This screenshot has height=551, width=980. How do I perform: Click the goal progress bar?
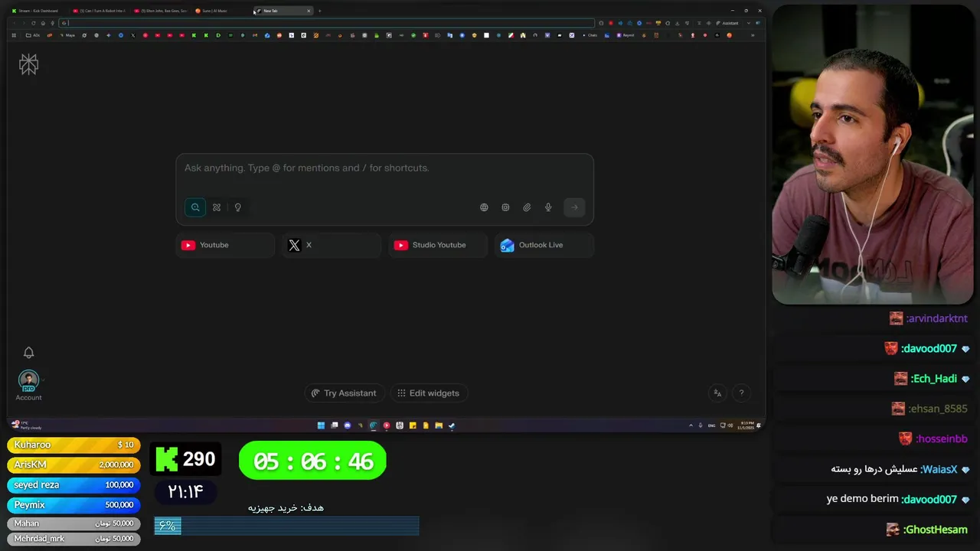pyautogui.click(x=286, y=526)
